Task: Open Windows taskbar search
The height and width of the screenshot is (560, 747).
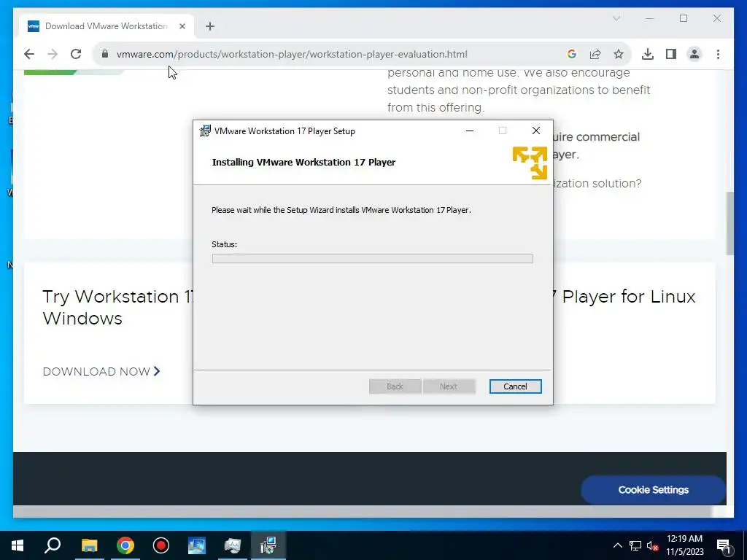Action: tap(53, 545)
